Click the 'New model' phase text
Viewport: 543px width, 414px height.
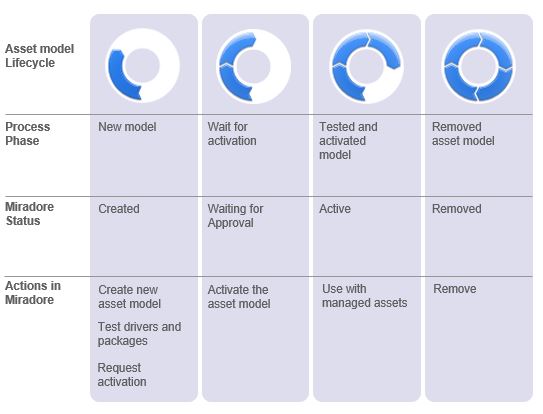(127, 127)
